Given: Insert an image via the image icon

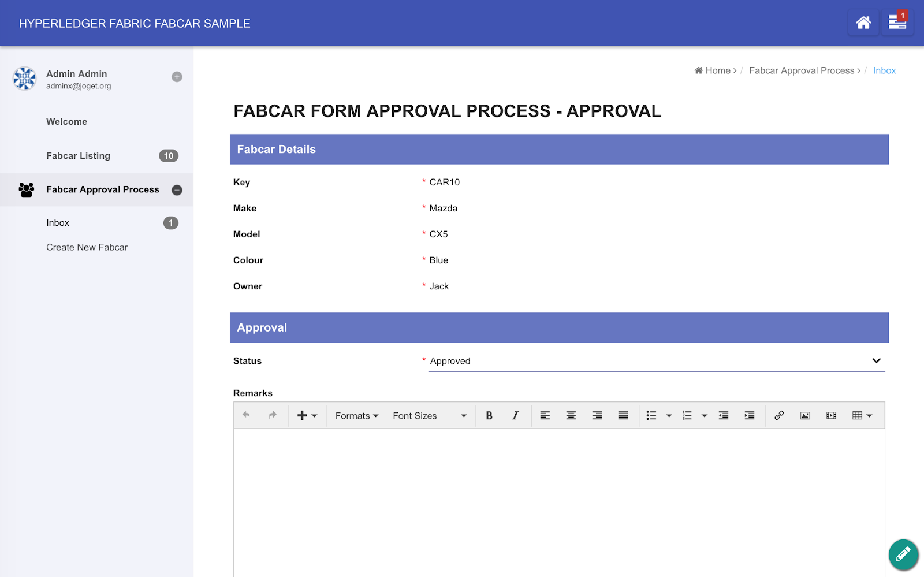Looking at the screenshot, I should (x=805, y=415).
